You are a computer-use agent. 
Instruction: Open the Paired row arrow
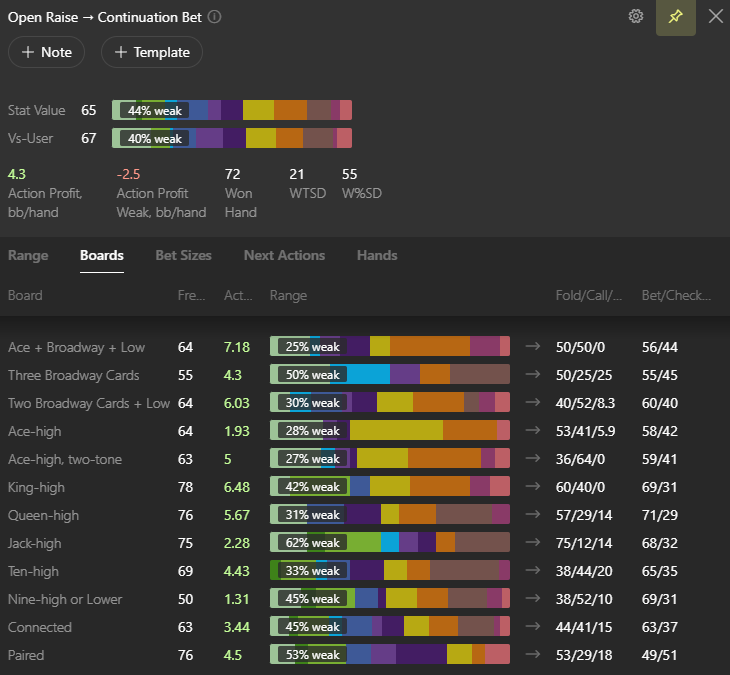(533, 655)
